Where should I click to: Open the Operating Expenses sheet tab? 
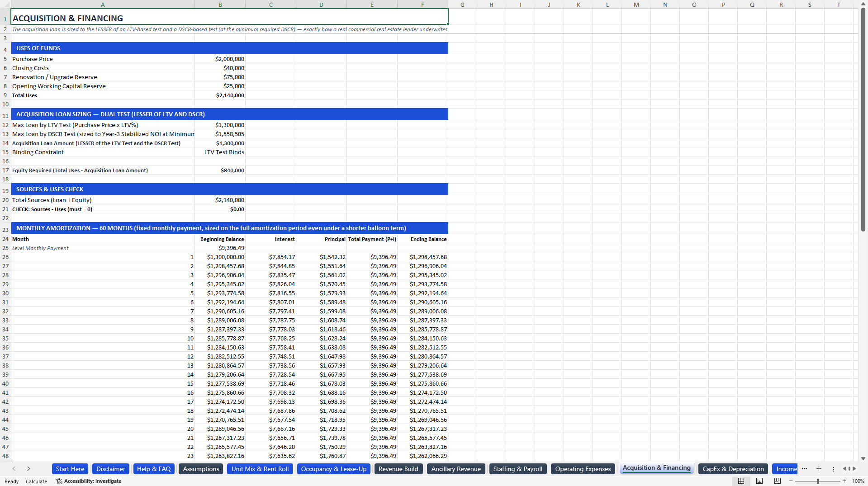tap(583, 469)
